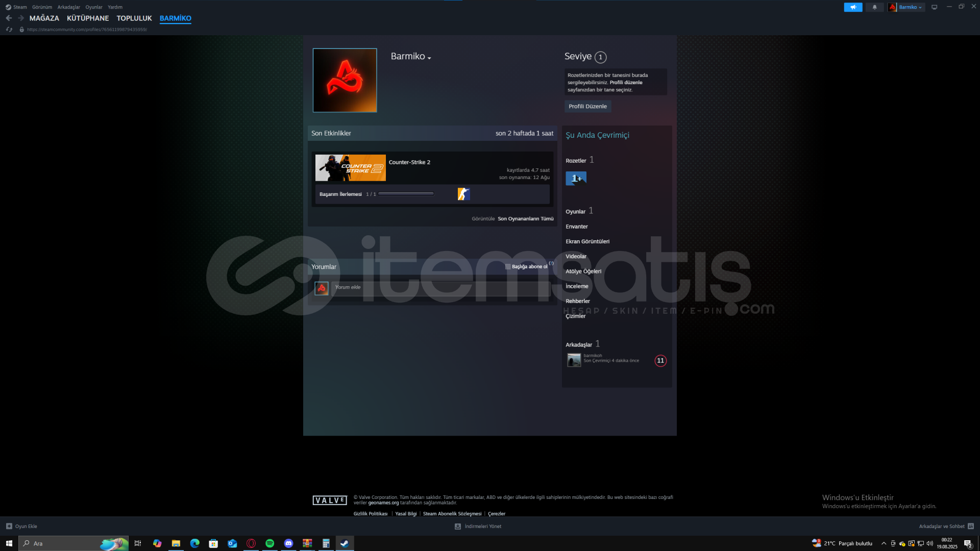Click the Counter-Strike 2 title text

(x=409, y=162)
